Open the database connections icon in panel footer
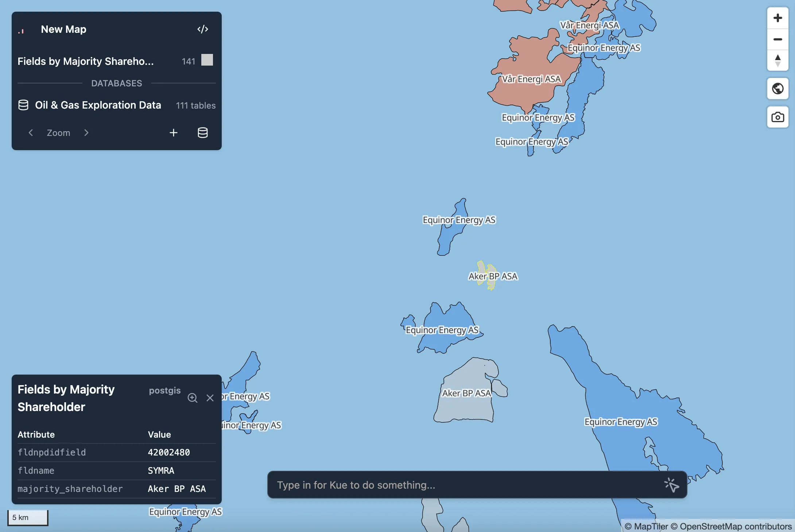 tap(203, 133)
